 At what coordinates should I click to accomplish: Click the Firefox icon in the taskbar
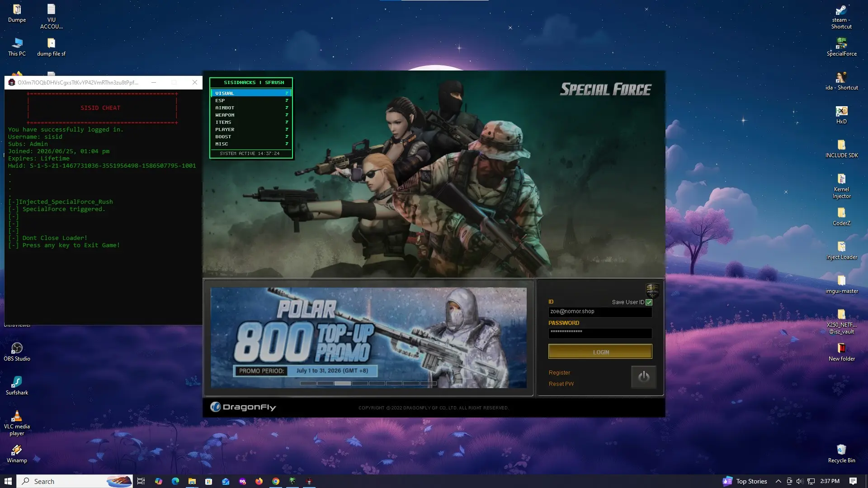pos(259,481)
